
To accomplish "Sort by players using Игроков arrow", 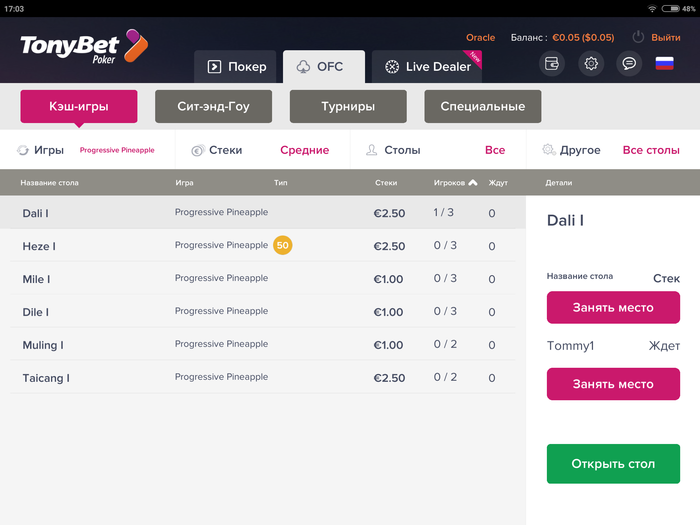I will tap(473, 182).
